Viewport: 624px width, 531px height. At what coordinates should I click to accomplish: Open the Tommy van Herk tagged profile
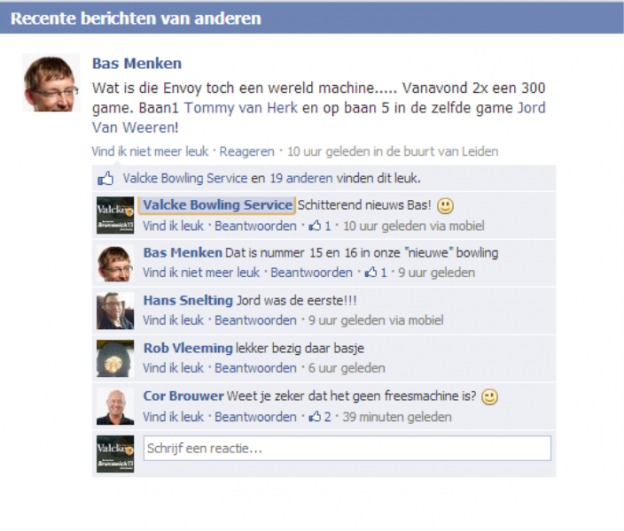[x=241, y=108]
